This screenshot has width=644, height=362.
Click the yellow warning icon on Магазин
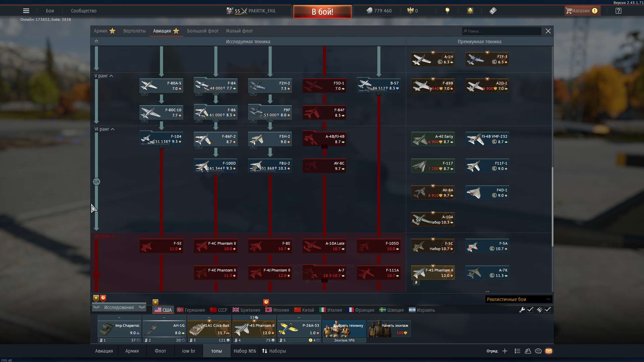(x=595, y=11)
